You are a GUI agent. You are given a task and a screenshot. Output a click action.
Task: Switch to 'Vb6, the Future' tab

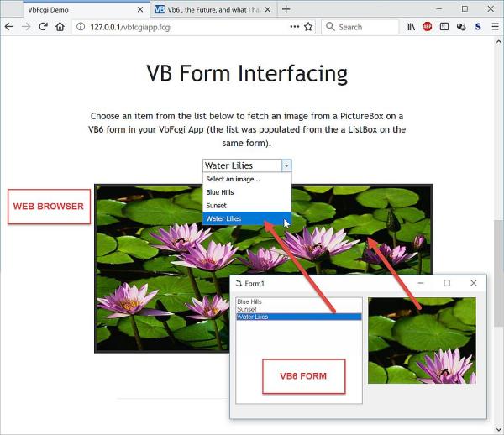[x=213, y=9]
